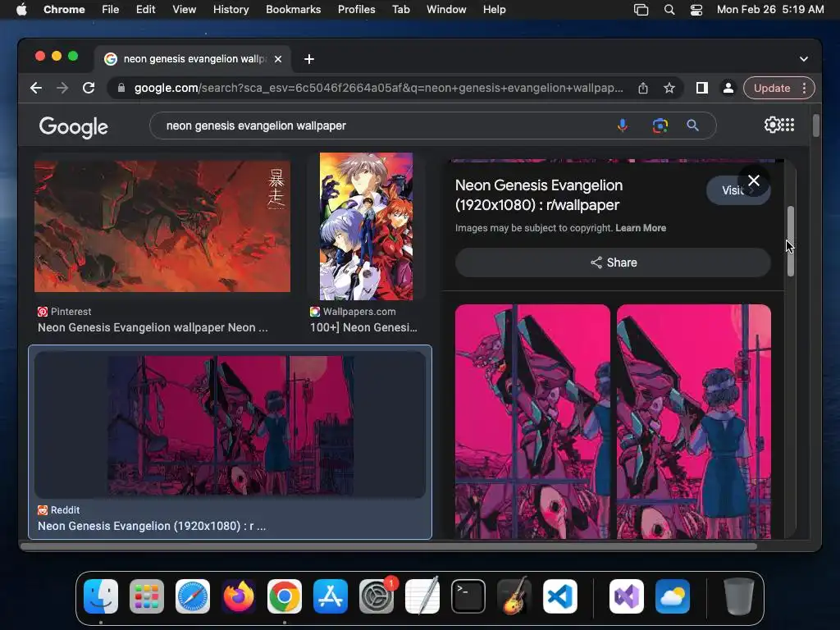Open Google apps grid

pos(787,125)
